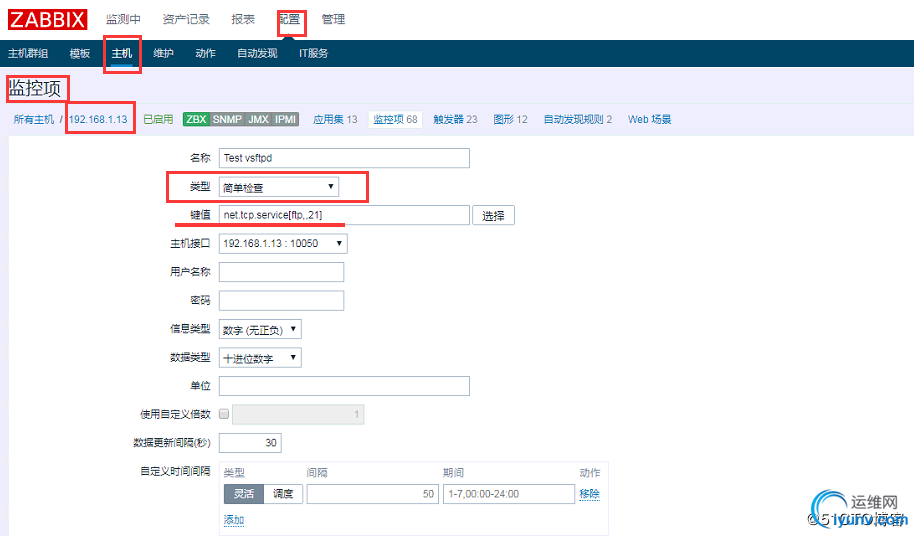
Task: Open the 报表 top menu
Action: coord(243,19)
